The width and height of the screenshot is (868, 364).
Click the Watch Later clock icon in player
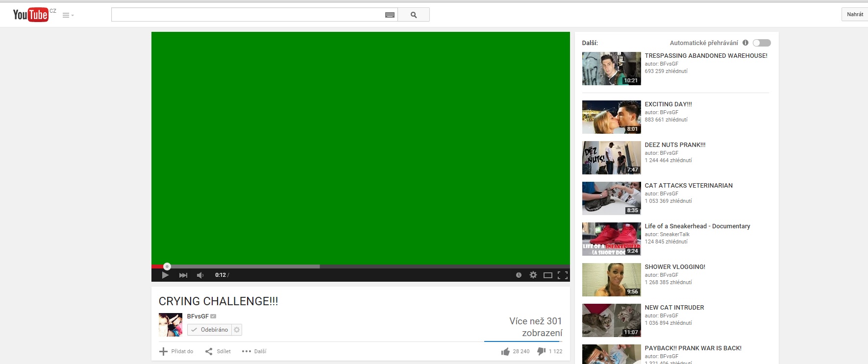(519, 275)
